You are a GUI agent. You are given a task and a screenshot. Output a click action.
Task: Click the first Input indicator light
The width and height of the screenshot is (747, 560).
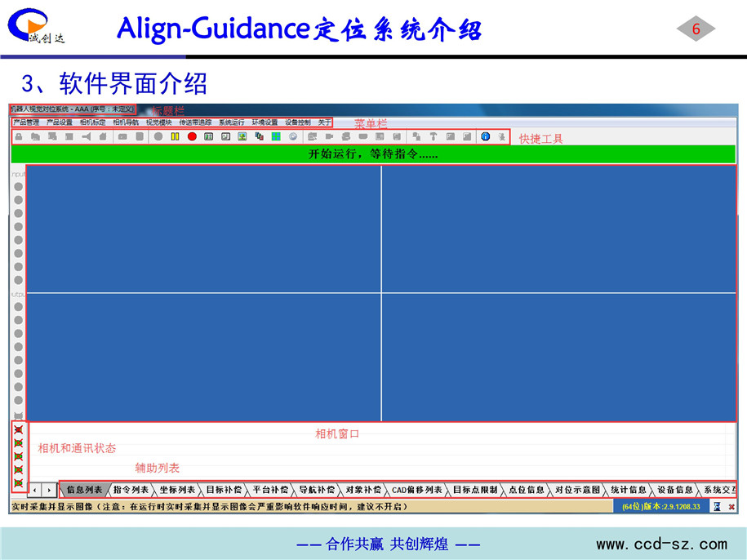click(18, 186)
